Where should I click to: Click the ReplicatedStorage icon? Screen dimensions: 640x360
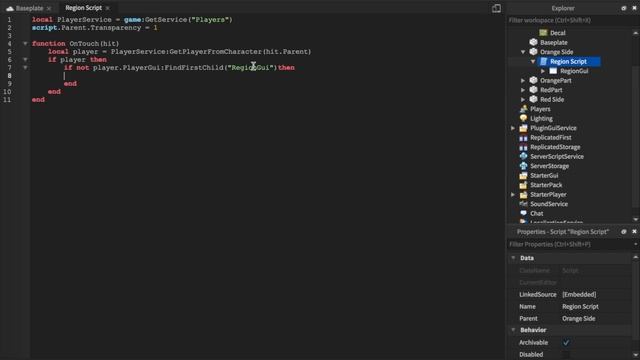(x=523, y=147)
